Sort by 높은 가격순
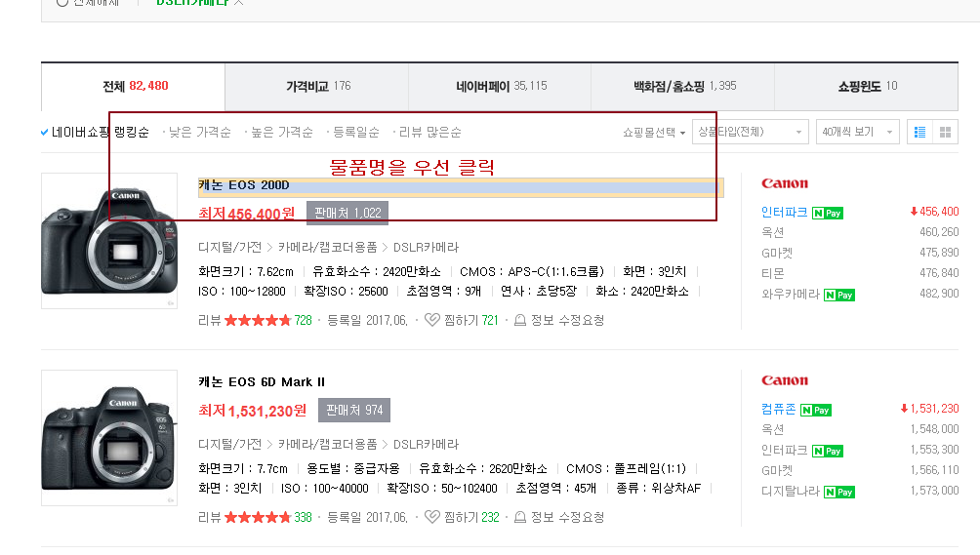Viewport: 980px width, 555px height. 282,133
